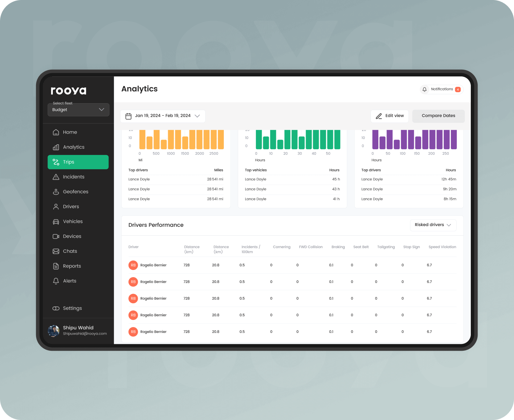This screenshot has width=514, height=420.
Task: Click the Edit view button
Action: click(x=389, y=116)
